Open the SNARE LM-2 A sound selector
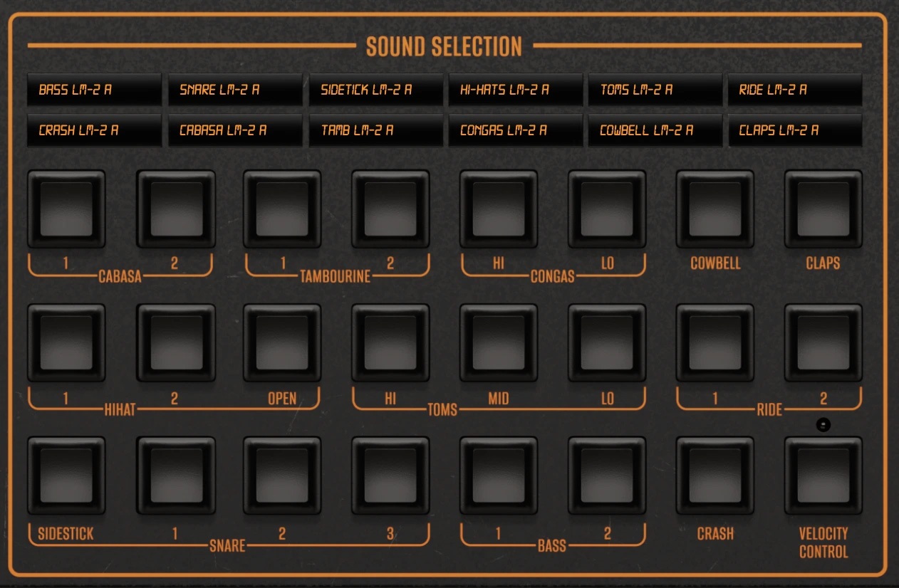899x588 pixels. click(x=234, y=89)
